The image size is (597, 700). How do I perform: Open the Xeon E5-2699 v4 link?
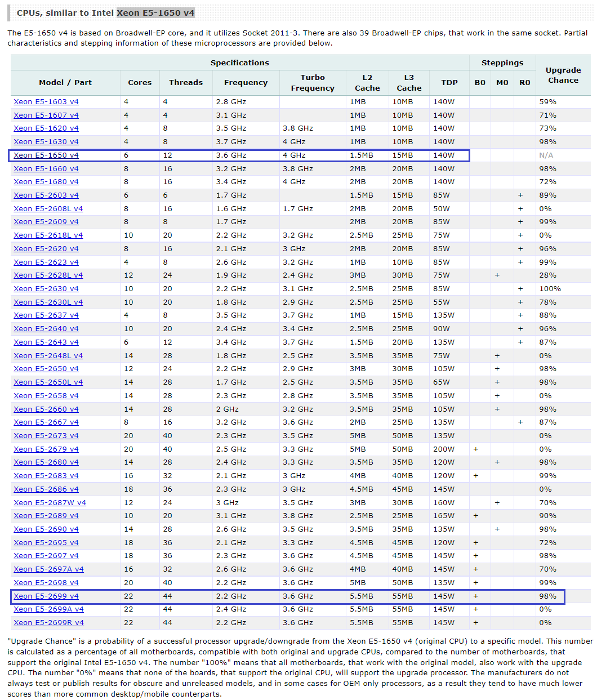[46, 596]
